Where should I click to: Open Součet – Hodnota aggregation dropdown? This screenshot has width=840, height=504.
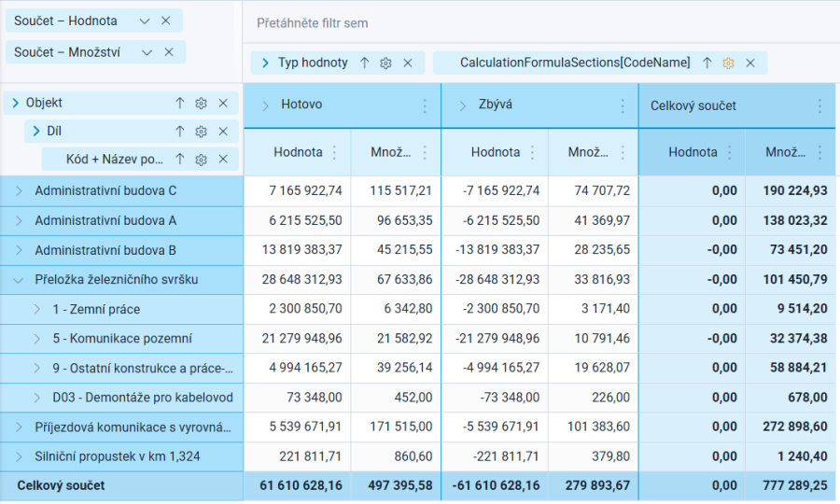tap(145, 21)
